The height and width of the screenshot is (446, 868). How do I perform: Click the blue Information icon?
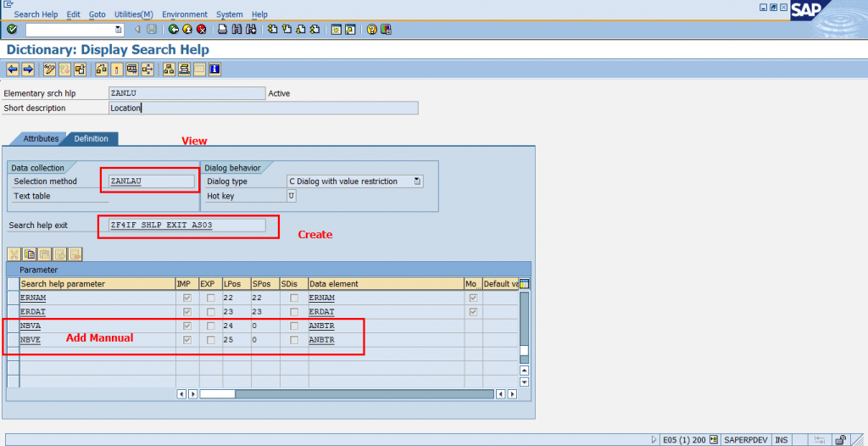[x=214, y=70]
